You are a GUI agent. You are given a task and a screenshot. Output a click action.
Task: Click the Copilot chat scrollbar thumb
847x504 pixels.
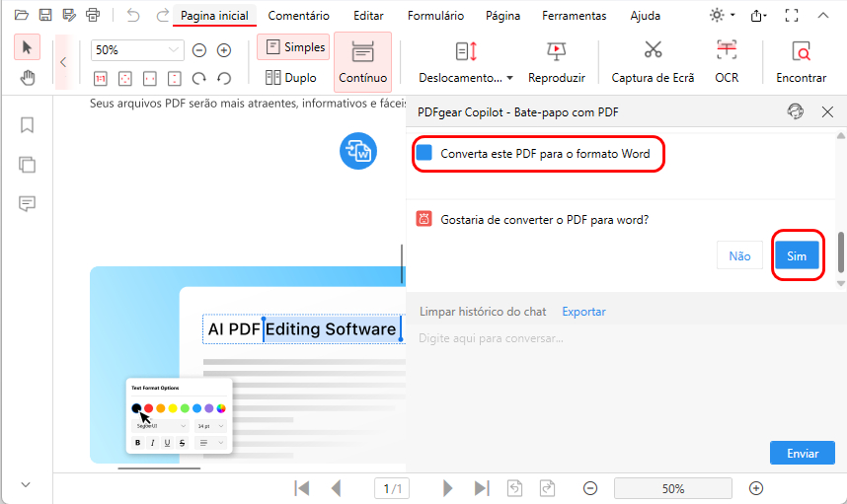pyautogui.click(x=840, y=252)
